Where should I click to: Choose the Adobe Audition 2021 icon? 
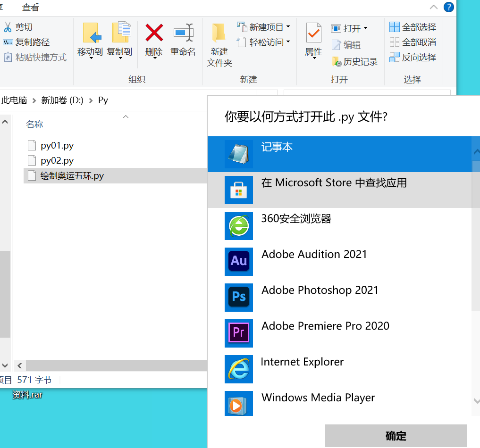(x=239, y=261)
